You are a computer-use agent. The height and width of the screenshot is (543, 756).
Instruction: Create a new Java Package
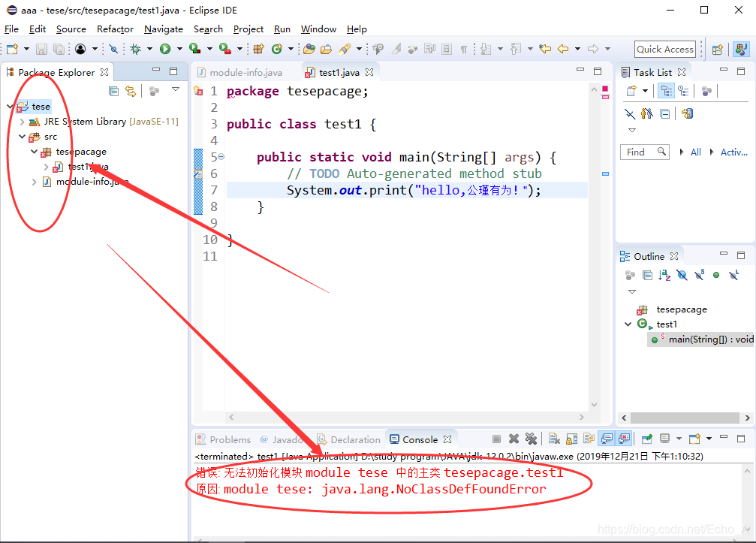point(259,49)
